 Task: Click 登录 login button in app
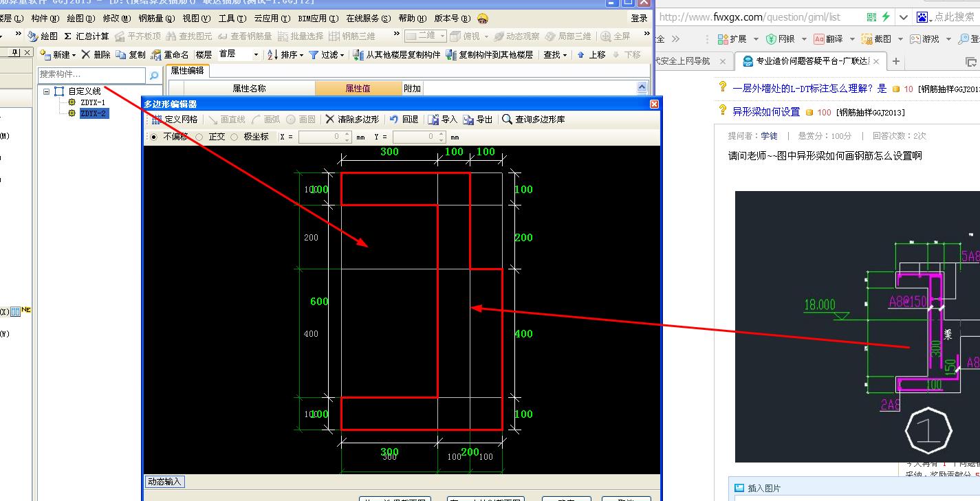[x=639, y=19]
